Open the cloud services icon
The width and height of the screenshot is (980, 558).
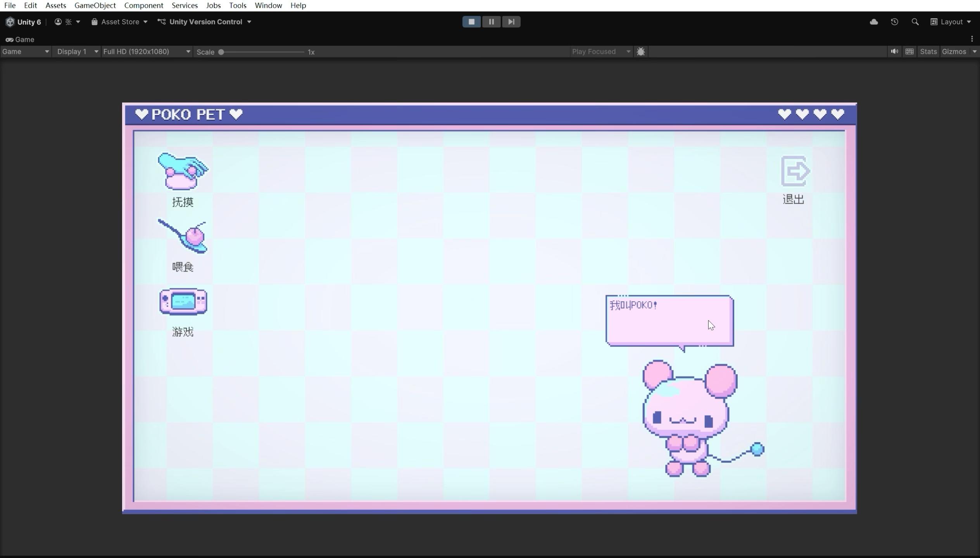(x=874, y=22)
